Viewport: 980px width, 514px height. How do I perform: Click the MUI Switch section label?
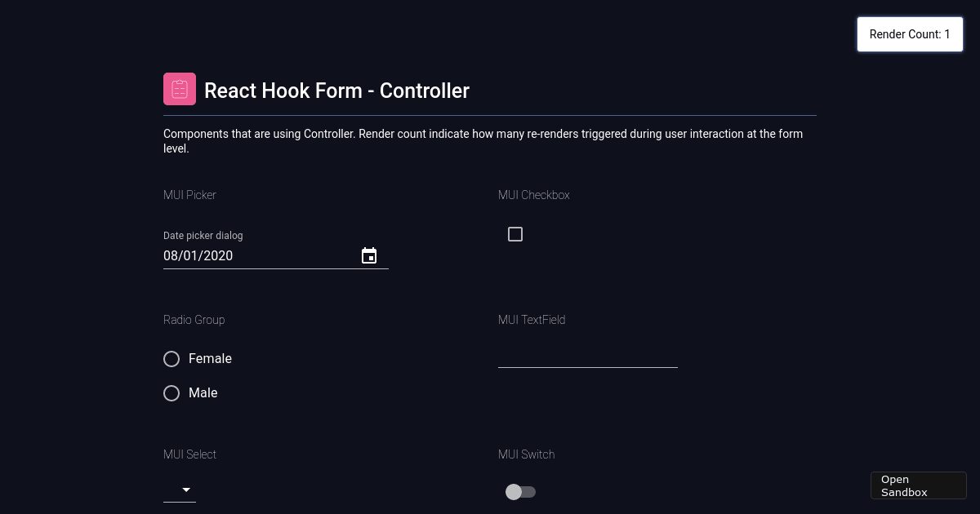pos(526,454)
